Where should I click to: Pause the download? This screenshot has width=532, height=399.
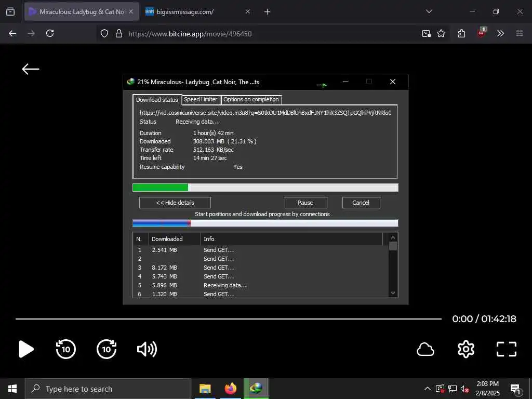pyautogui.click(x=305, y=203)
